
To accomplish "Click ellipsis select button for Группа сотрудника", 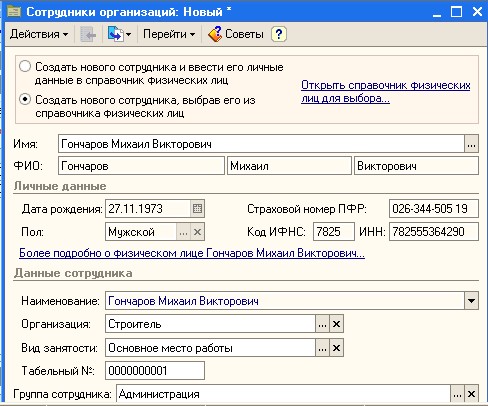I will (x=457, y=394).
